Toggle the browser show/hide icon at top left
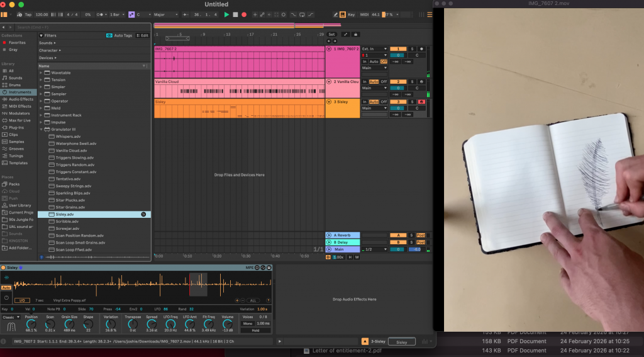Screen dimensions: 644x357 [x=4, y=14]
